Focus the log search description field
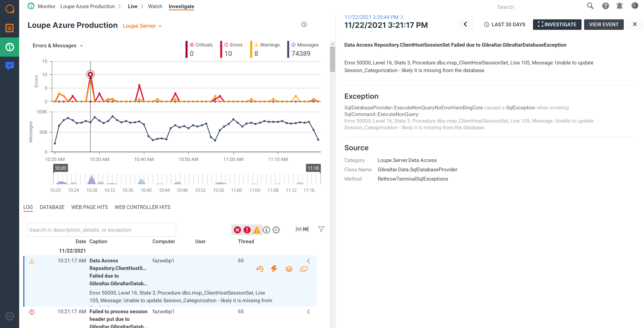The width and height of the screenshot is (644, 328). (x=102, y=230)
